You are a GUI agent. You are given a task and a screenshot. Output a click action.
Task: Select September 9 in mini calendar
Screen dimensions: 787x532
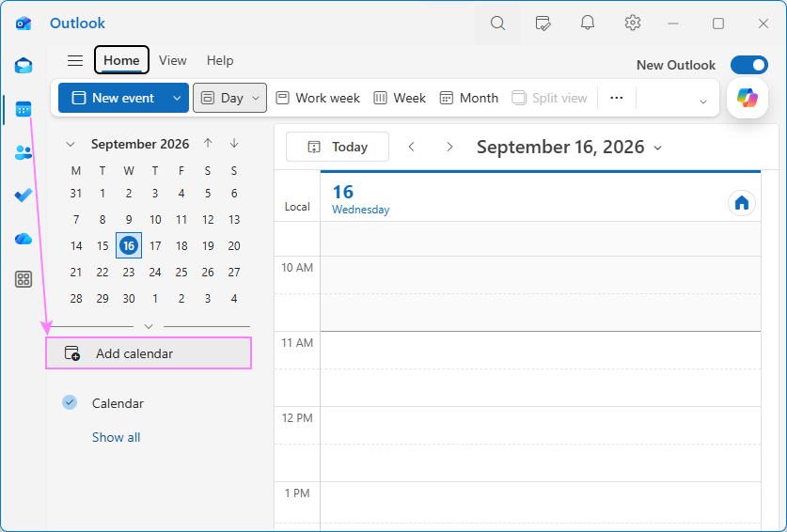click(129, 219)
